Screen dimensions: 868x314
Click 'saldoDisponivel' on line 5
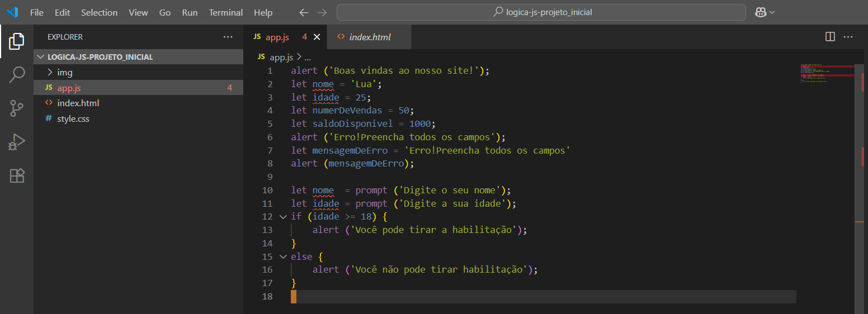(353, 124)
